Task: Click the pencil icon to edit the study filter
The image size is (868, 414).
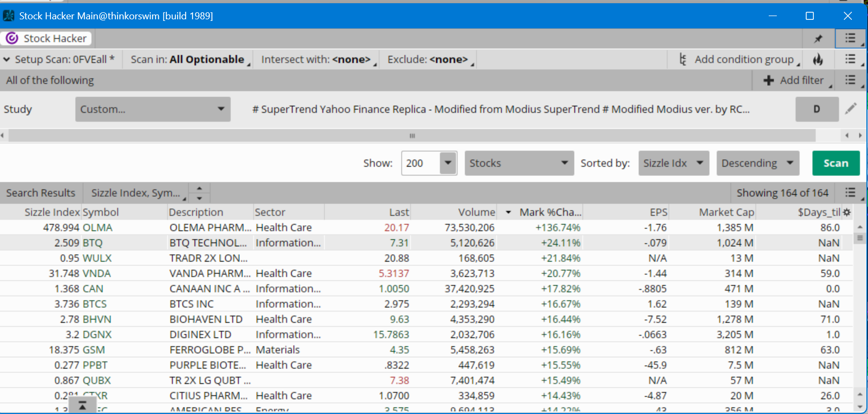Action: [x=851, y=109]
